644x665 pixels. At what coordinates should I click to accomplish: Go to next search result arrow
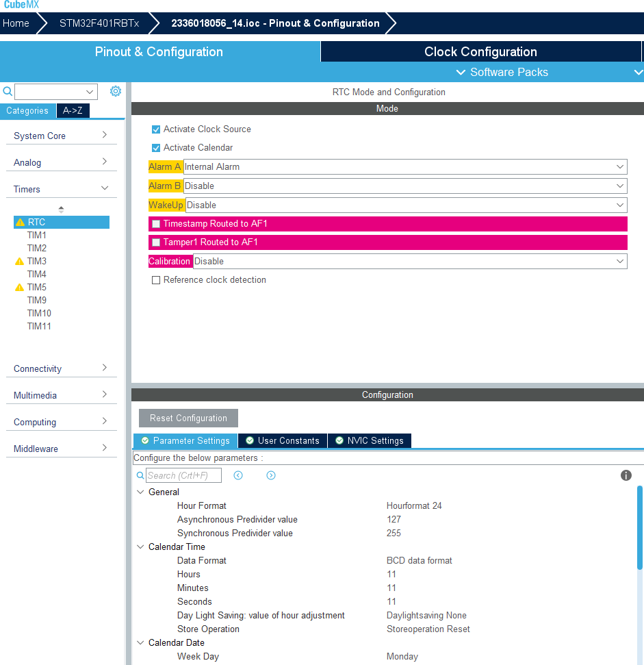click(271, 475)
